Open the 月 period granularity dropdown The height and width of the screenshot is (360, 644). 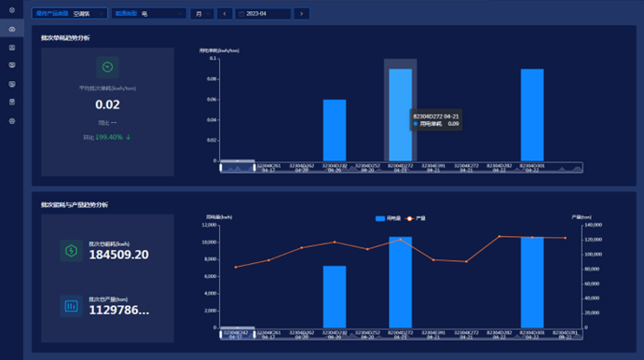click(x=202, y=14)
